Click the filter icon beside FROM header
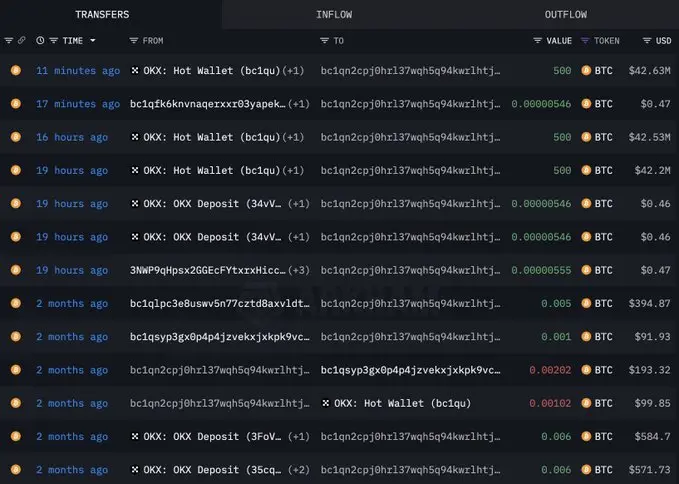This screenshot has height=484, width=679. point(134,41)
